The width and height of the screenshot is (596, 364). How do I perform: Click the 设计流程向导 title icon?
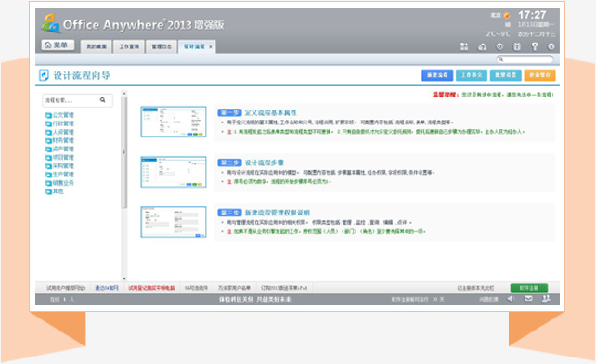coord(44,75)
